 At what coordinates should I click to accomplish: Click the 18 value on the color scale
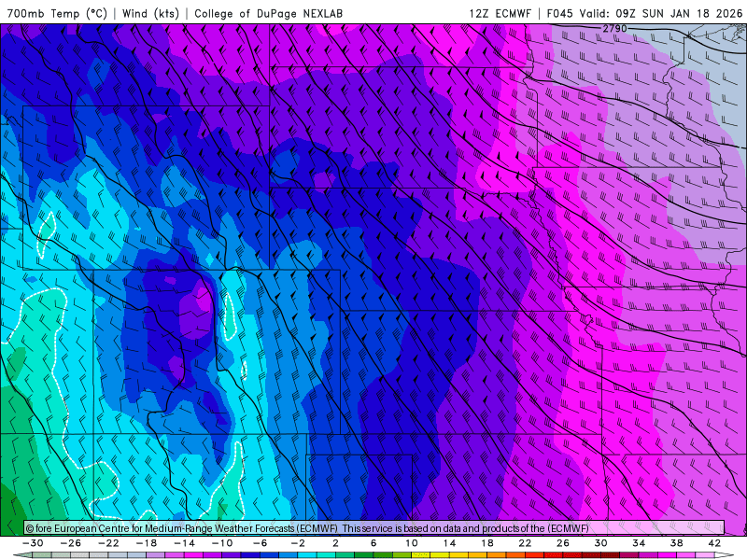pyautogui.click(x=486, y=543)
